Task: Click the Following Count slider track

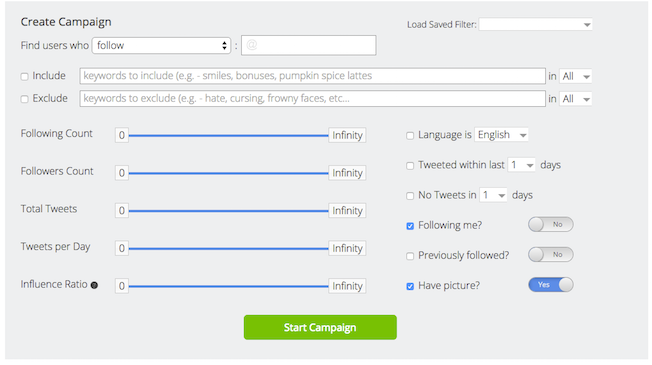Action: [228, 136]
